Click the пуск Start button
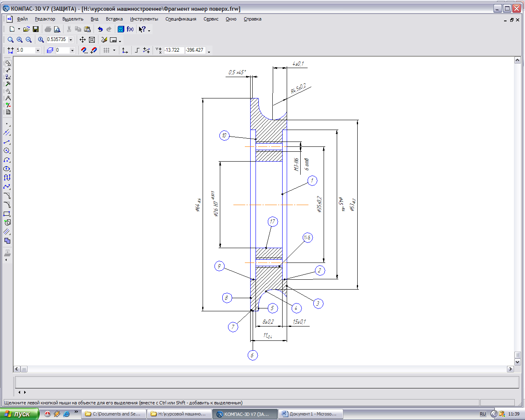This screenshot has width=525, height=420. pyautogui.click(x=19, y=414)
